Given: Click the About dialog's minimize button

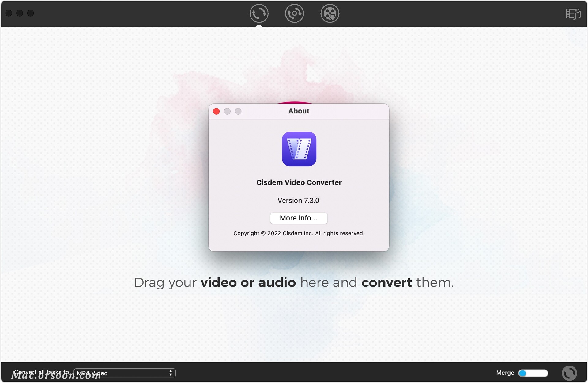Looking at the screenshot, I should coord(227,111).
